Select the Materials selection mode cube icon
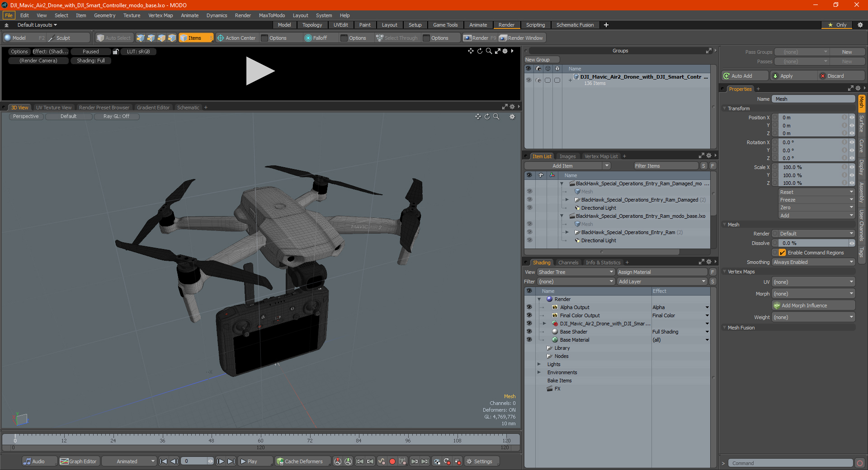Screen dimensions: 868x470 click(172, 38)
